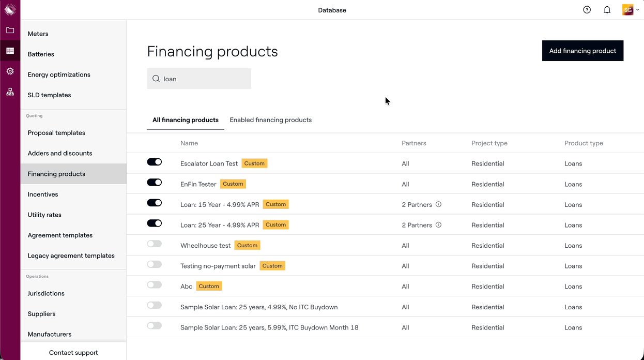This screenshot has height=360, width=644.
Task: Open the SG user account dropdown
Action: (631, 10)
